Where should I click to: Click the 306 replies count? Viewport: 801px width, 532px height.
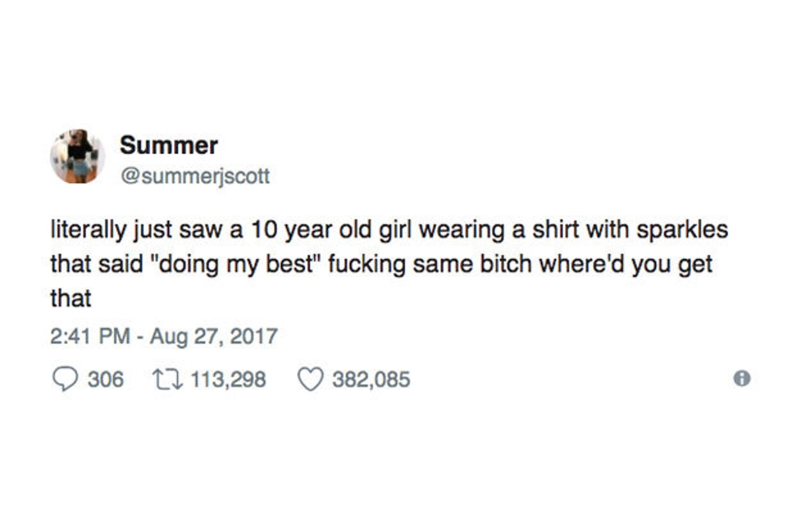pyautogui.click(x=106, y=379)
